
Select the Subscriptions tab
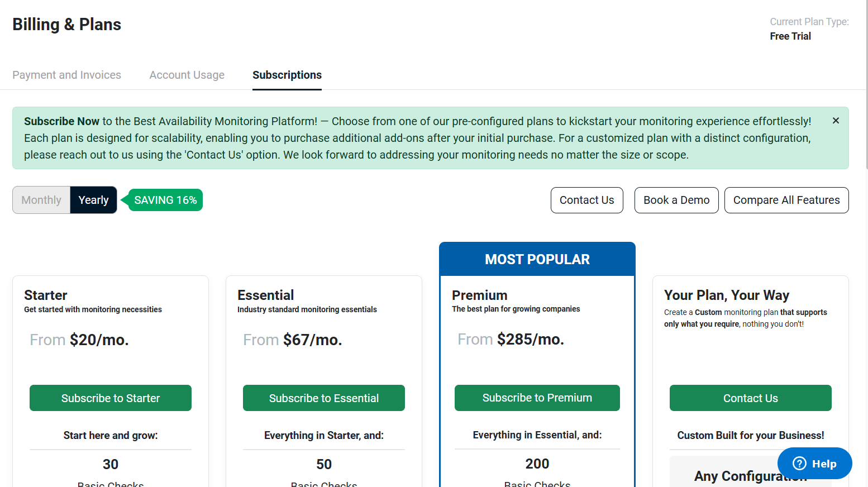tap(287, 75)
